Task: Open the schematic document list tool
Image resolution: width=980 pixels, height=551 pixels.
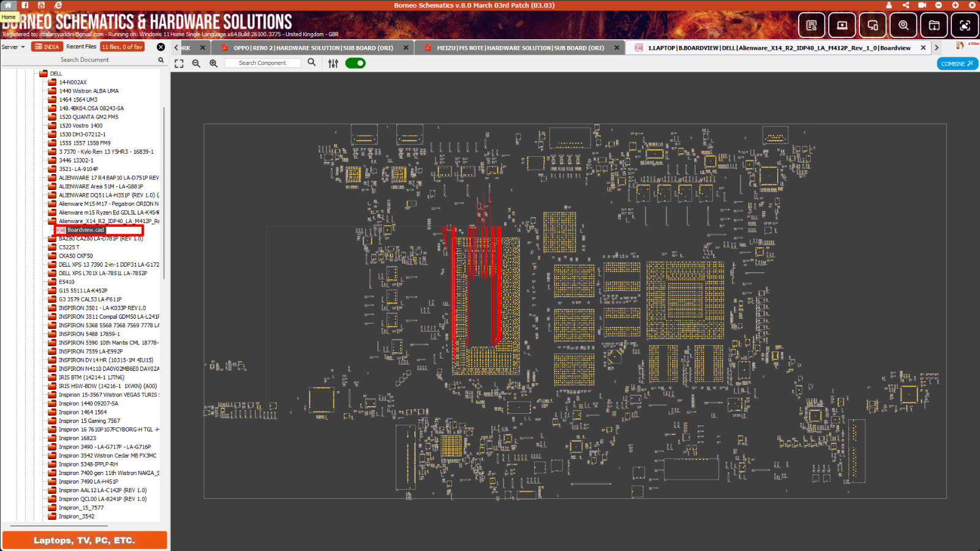Action: (x=812, y=25)
